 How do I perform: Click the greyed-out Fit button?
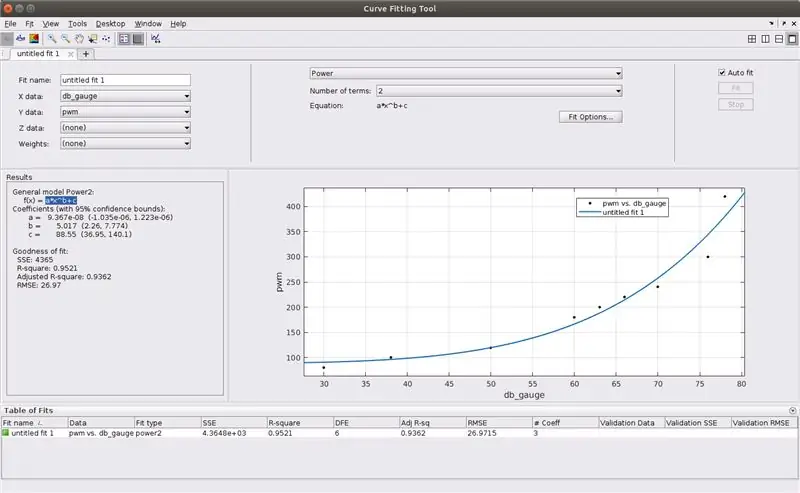pyautogui.click(x=736, y=88)
